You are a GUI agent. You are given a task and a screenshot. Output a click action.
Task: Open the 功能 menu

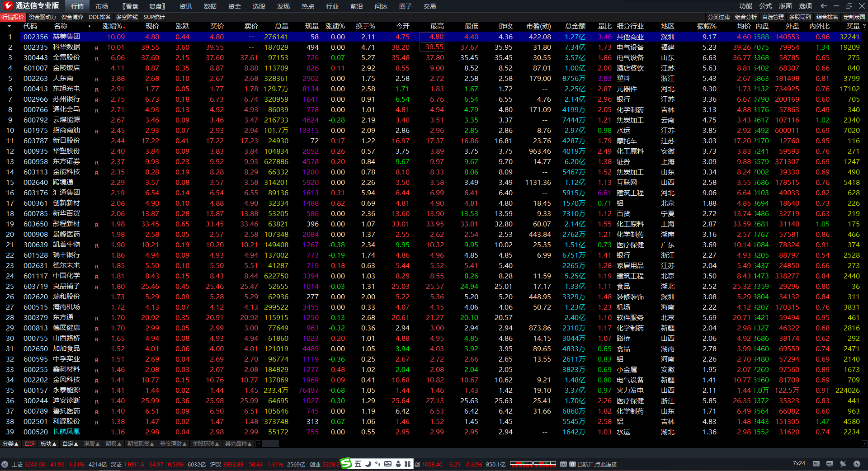(x=746, y=6)
